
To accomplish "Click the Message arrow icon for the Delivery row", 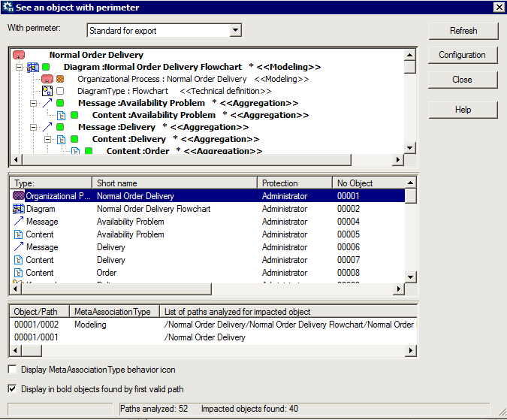I will pyautogui.click(x=19, y=247).
